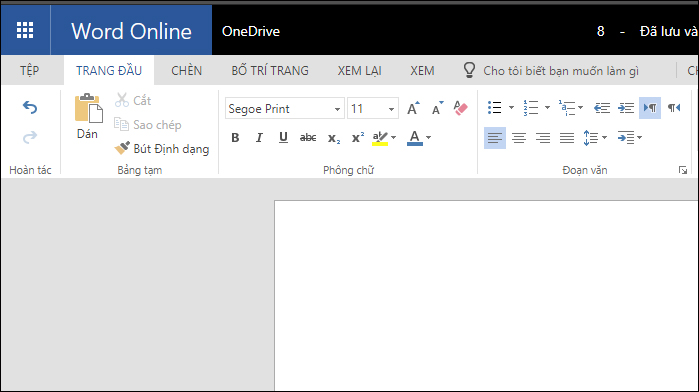
Task: Click line spacing icon
Action: coord(591,138)
